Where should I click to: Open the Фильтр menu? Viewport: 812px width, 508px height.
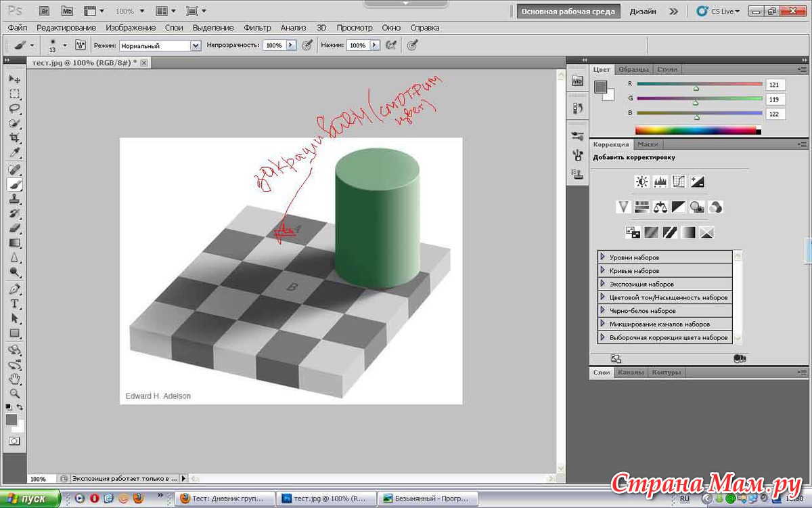[257, 28]
